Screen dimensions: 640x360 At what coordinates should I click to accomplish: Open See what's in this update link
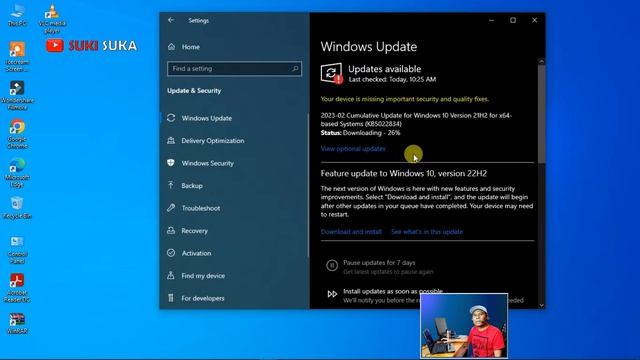[x=427, y=231]
